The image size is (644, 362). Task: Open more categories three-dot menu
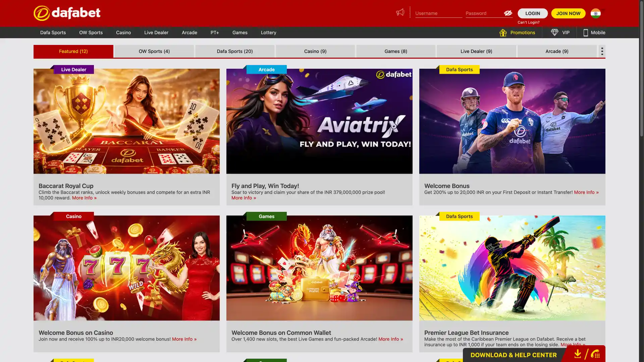602,51
